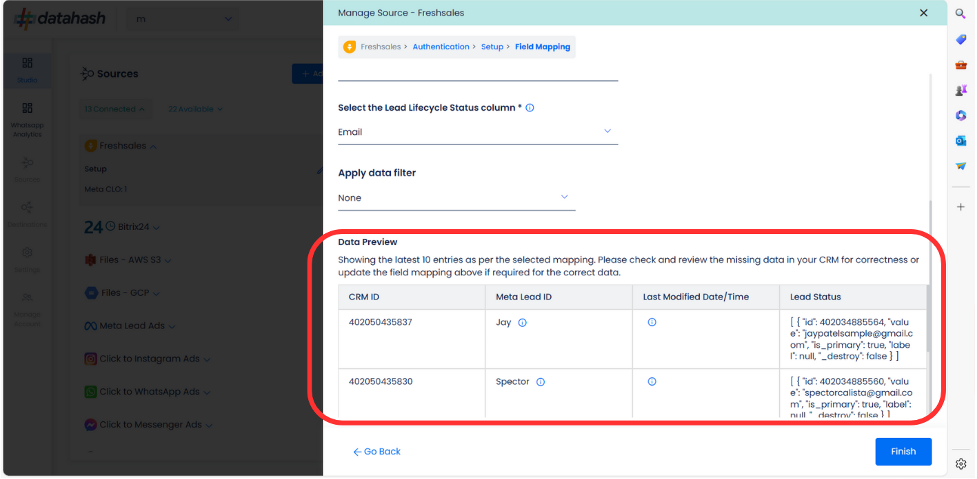Open Apply data filter dropdown
This screenshot has width=977, height=479.
[457, 197]
